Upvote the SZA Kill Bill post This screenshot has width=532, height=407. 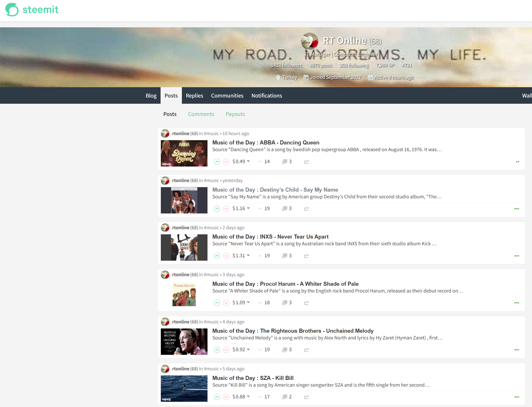click(217, 397)
